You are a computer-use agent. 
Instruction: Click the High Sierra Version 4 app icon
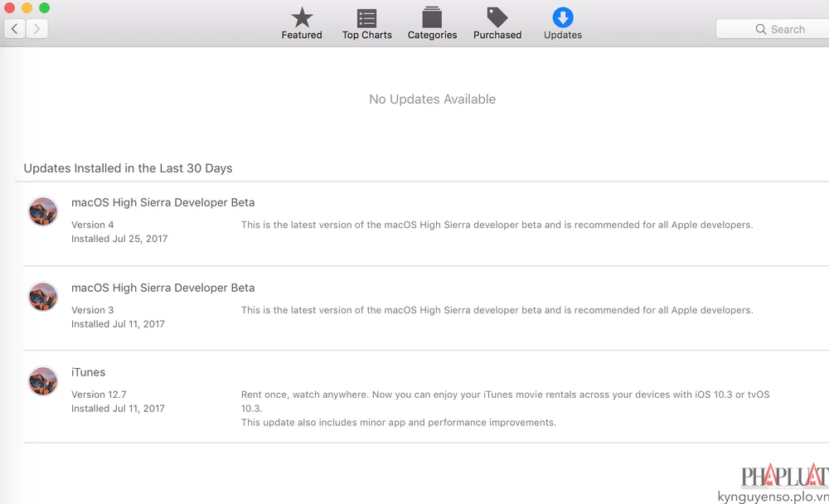[43, 211]
